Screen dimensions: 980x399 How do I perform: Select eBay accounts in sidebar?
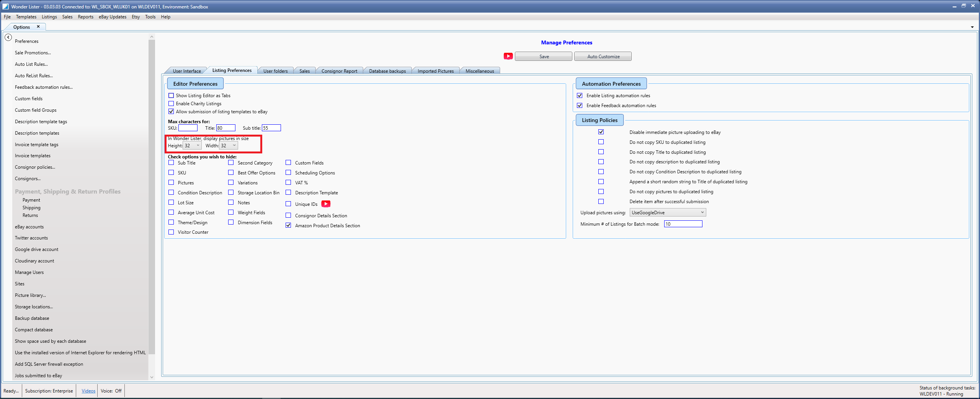coord(29,227)
